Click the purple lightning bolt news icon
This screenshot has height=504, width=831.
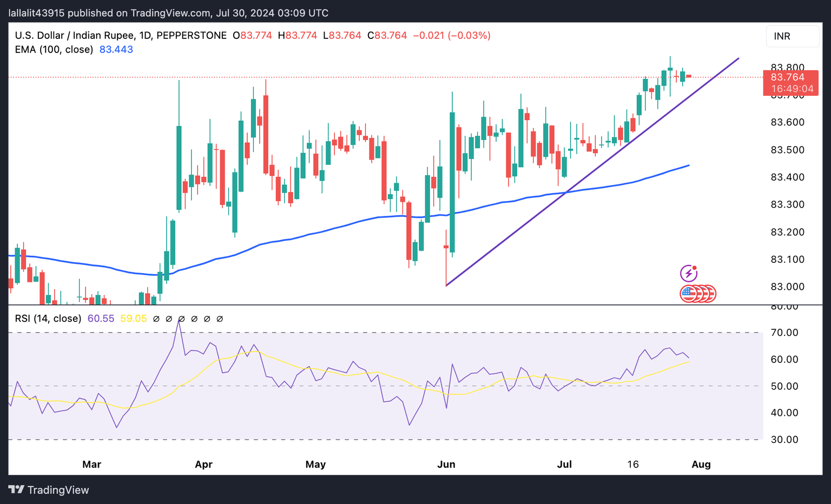point(688,273)
